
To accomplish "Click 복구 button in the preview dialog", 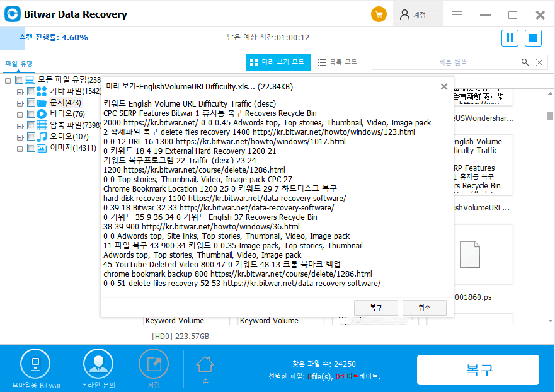I will [376, 308].
